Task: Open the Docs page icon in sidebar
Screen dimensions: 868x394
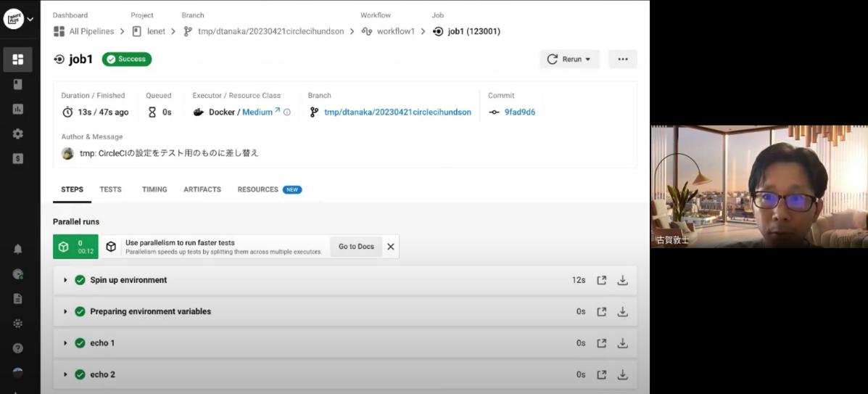Action: tap(17, 299)
